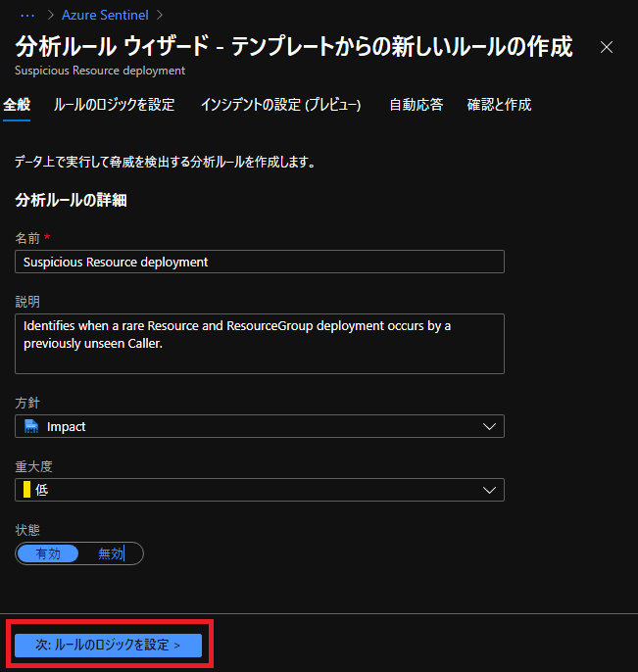638x672 pixels.
Task: Select the 全般 tab
Action: pyautogui.click(x=17, y=105)
